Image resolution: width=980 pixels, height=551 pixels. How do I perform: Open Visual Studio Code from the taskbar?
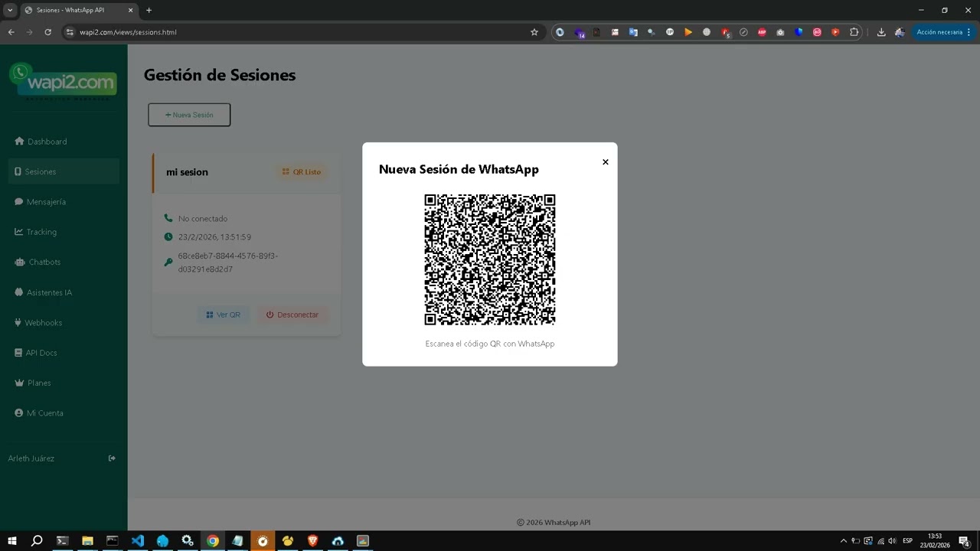pos(138,541)
